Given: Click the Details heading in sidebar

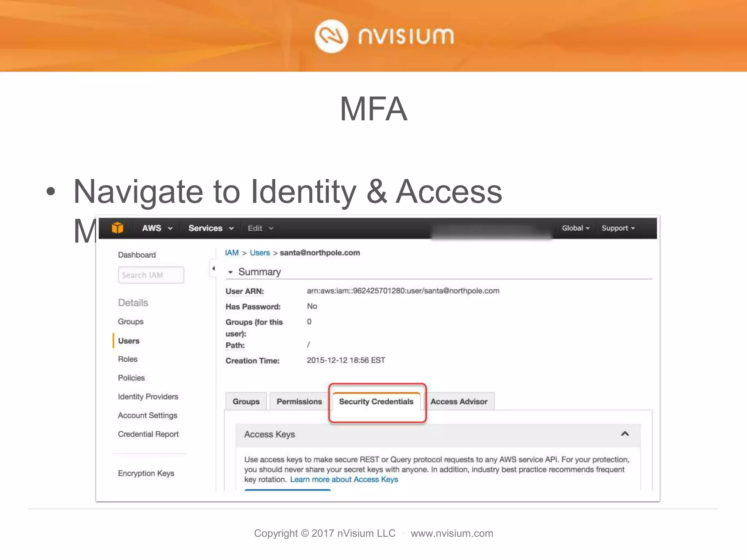Looking at the screenshot, I should 133,303.
